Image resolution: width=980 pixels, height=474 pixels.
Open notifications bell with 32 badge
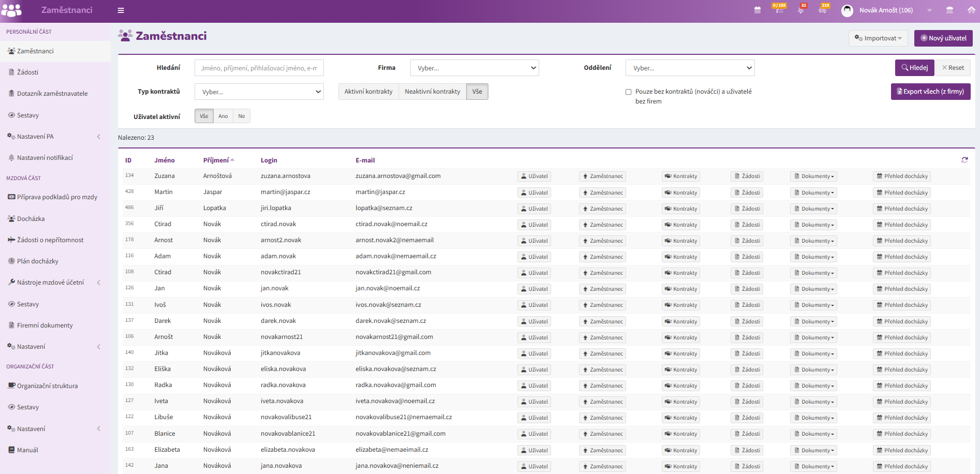(x=800, y=10)
